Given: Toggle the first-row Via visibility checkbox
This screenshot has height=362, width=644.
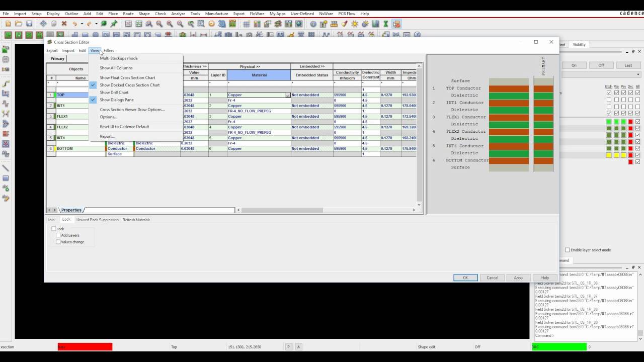Looking at the screenshot, I should (616, 93).
